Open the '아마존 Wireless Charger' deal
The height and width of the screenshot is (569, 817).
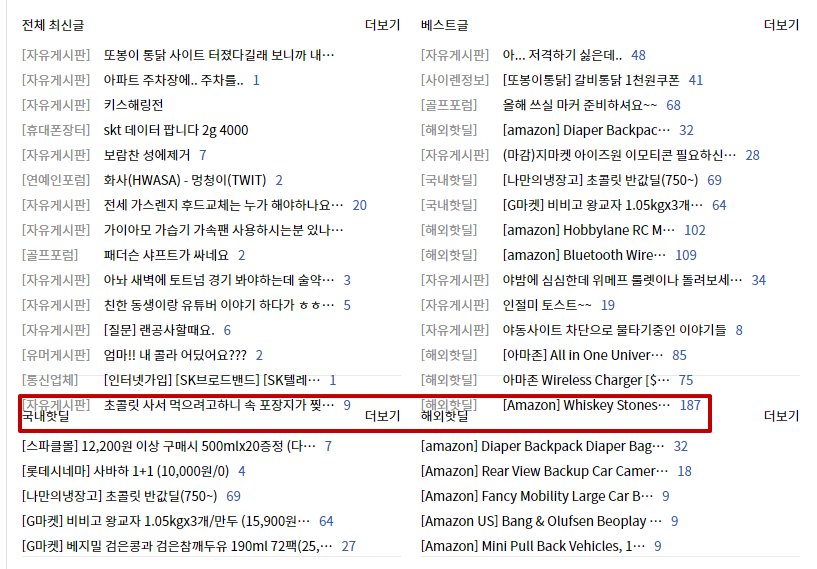[586, 380]
